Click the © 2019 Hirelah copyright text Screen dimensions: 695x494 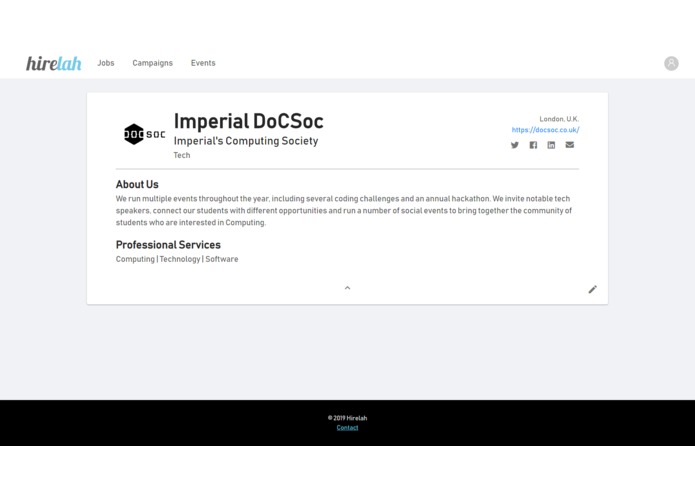click(x=348, y=418)
